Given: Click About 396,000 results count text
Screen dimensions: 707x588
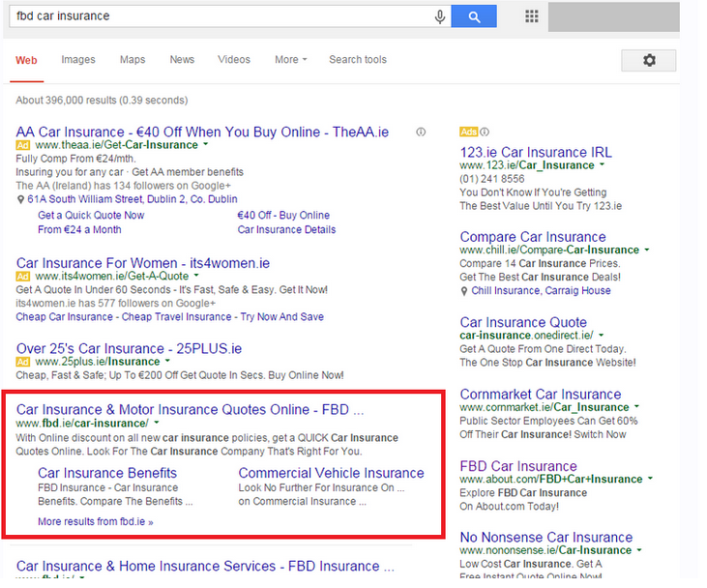Looking at the screenshot, I should (102, 101).
